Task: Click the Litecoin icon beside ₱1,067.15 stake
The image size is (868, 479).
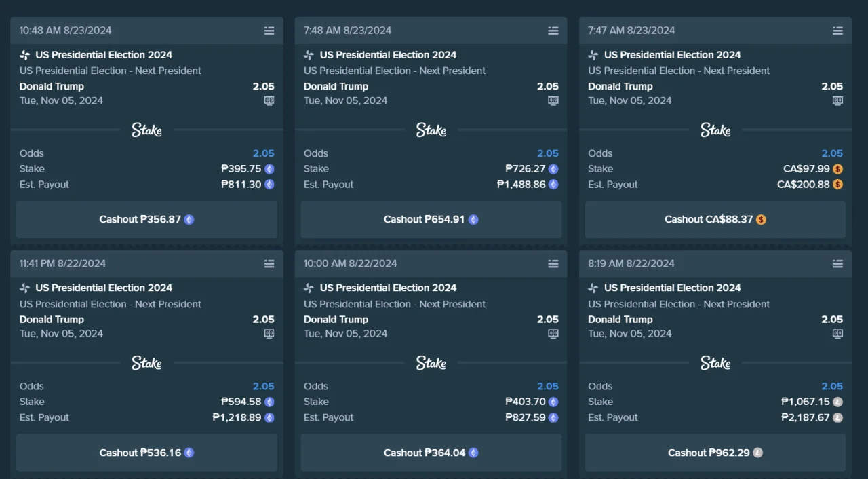Action: pos(837,402)
